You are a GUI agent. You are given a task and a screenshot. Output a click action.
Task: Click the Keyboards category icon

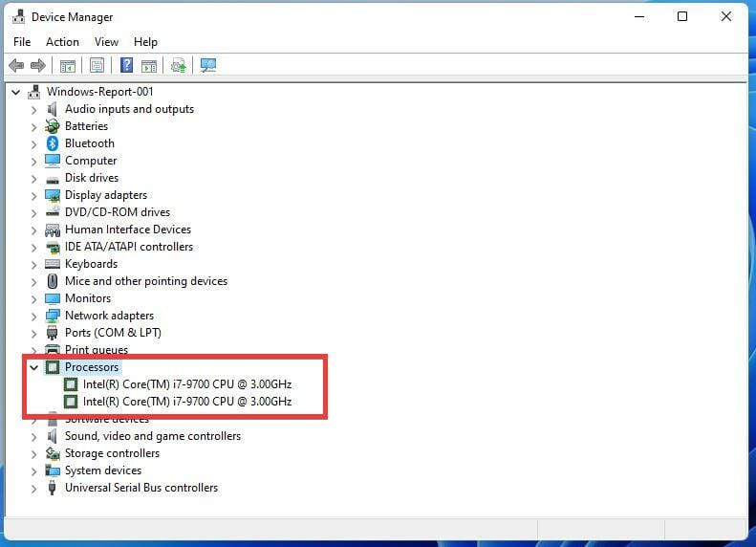[52, 264]
